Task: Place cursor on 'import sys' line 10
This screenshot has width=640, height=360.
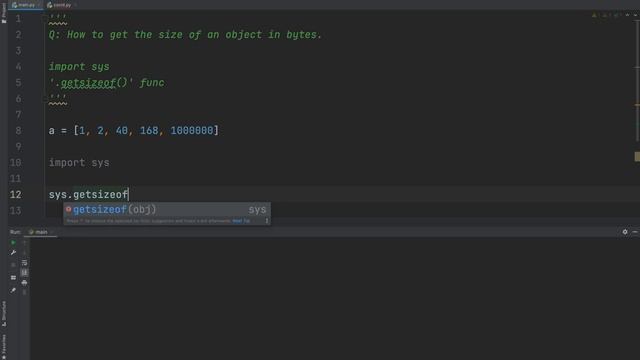Action: pyautogui.click(x=79, y=162)
